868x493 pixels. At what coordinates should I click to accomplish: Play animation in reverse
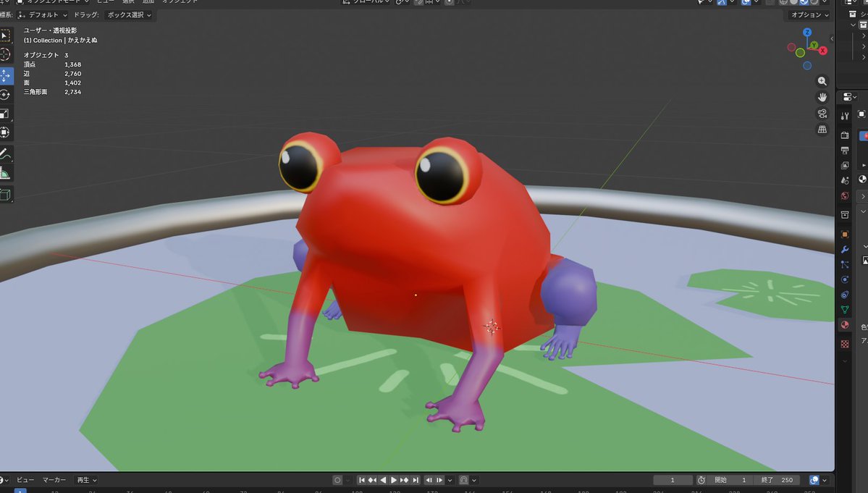pos(383,480)
